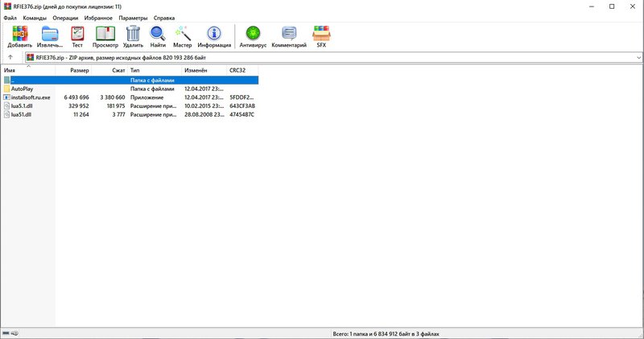This screenshot has width=644, height=339.
Task: Expand the archive path dropdown arrow
Action: [x=638, y=57]
